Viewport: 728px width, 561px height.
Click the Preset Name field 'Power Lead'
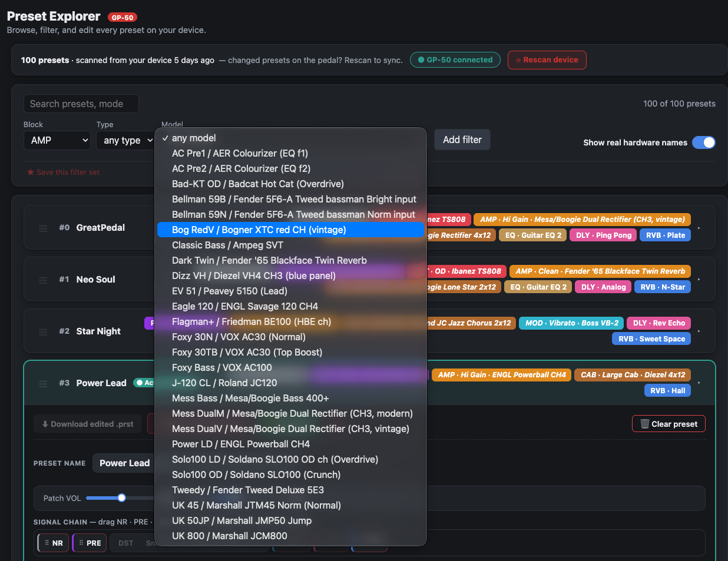point(124,463)
